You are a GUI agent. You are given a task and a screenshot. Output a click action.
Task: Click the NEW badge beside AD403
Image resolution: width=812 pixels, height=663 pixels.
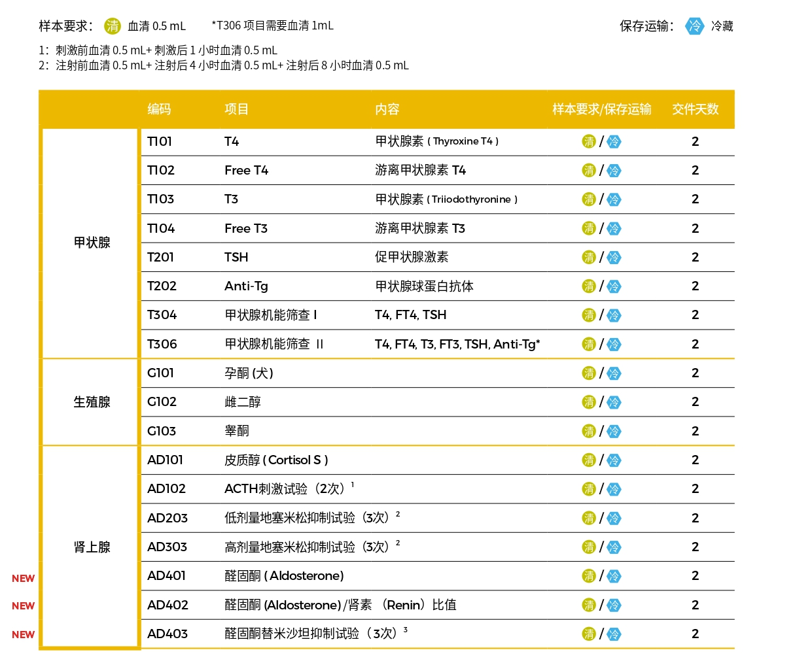coord(23,635)
